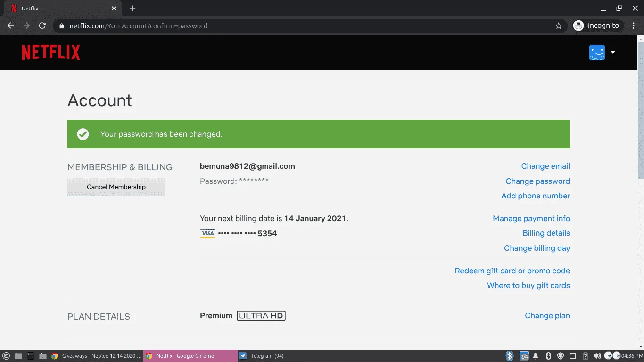Click green checkmark in password changed banner
This screenshot has width=644, height=362.
[x=83, y=134]
